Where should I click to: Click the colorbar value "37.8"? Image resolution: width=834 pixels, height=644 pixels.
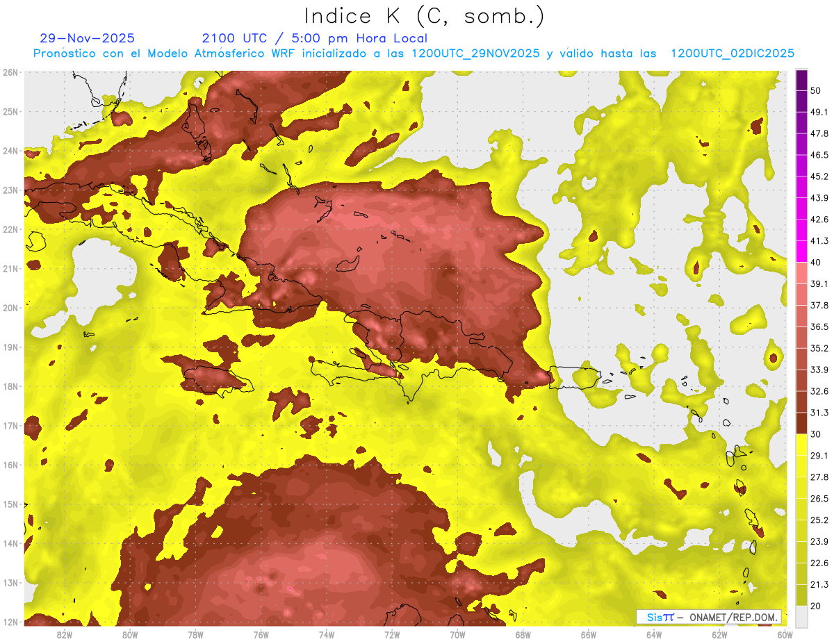pyautogui.click(x=819, y=305)
